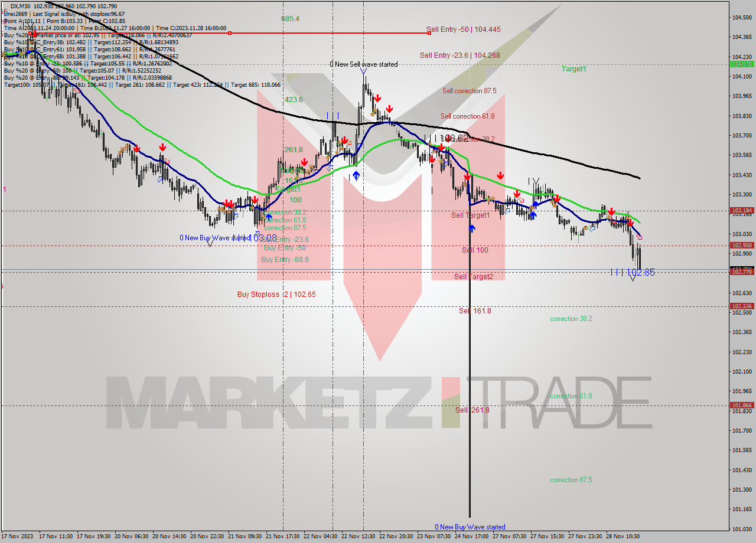Click the green '423.6' Fibonacci label

pos(294,100)
